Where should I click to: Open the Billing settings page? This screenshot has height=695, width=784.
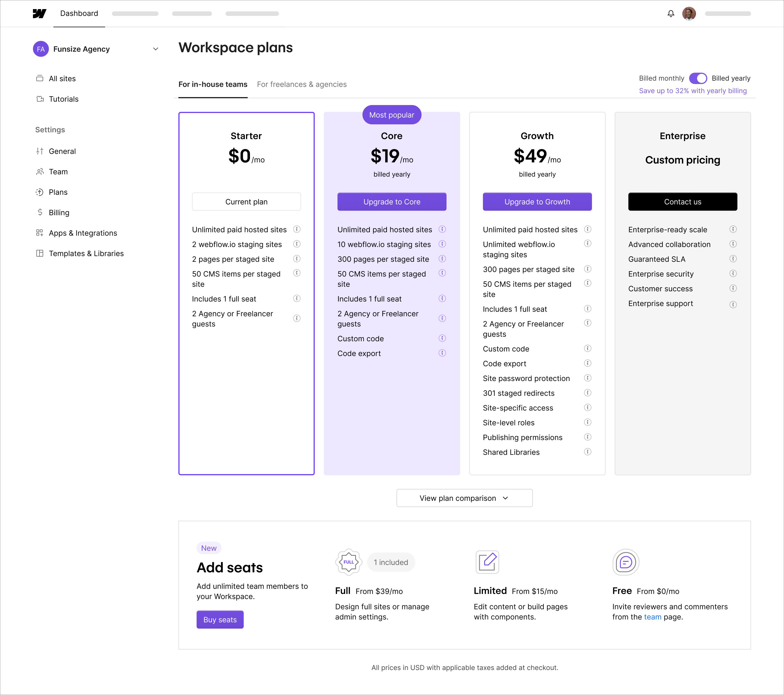(59, 212)
